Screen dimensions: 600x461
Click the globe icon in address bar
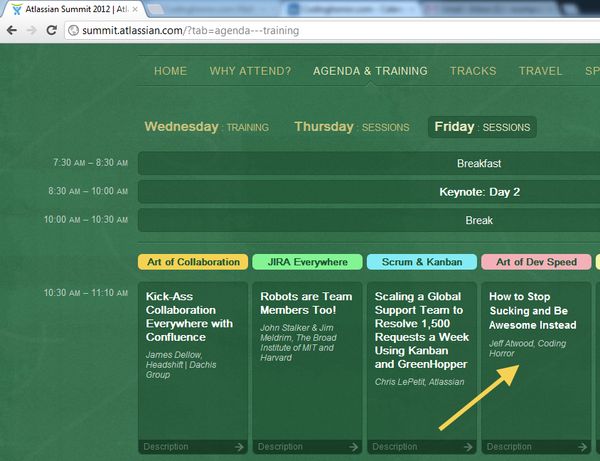tap(74, 30)
